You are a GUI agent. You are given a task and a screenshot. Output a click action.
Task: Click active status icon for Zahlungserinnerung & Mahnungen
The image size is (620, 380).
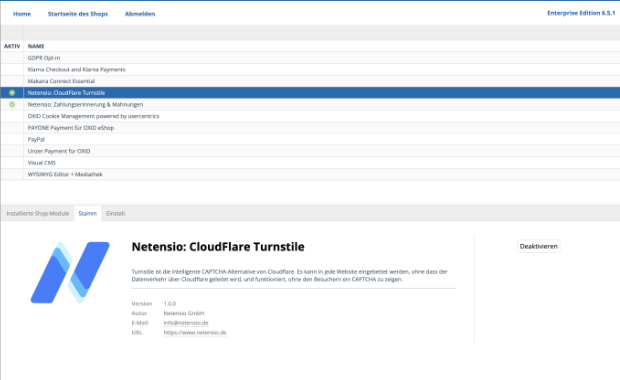click(12, 104)
